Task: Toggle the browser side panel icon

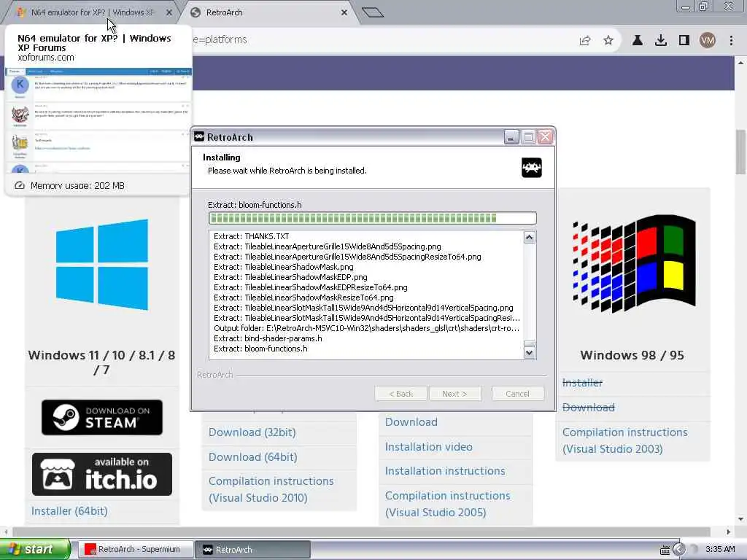Action: pos(684,41)
